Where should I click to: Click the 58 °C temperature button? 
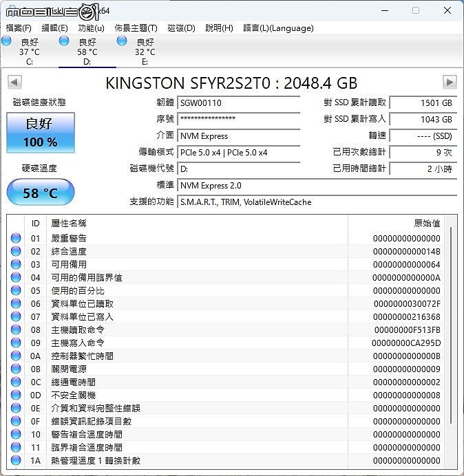[x=41, y=193]
